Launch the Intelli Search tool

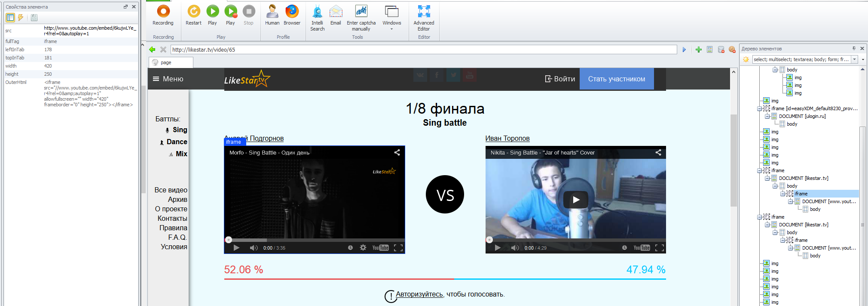[318, 11]
